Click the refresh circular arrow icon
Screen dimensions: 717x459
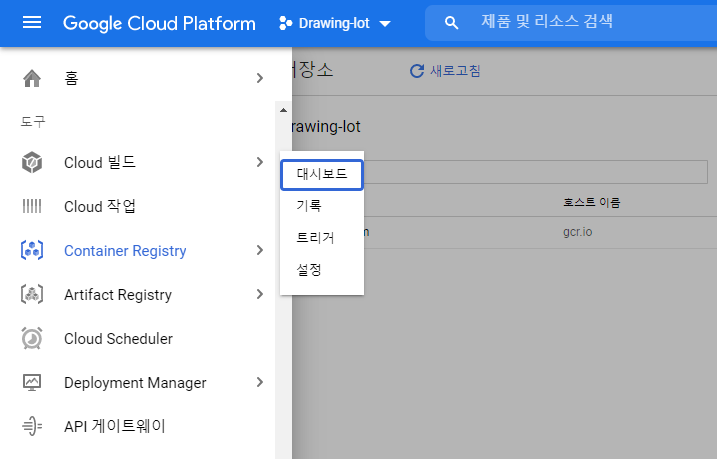tap(417, 71)
